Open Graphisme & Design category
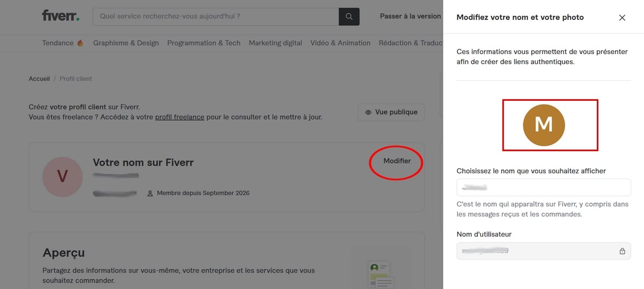This screenshot has height=289, width=644. click(126, 43)
